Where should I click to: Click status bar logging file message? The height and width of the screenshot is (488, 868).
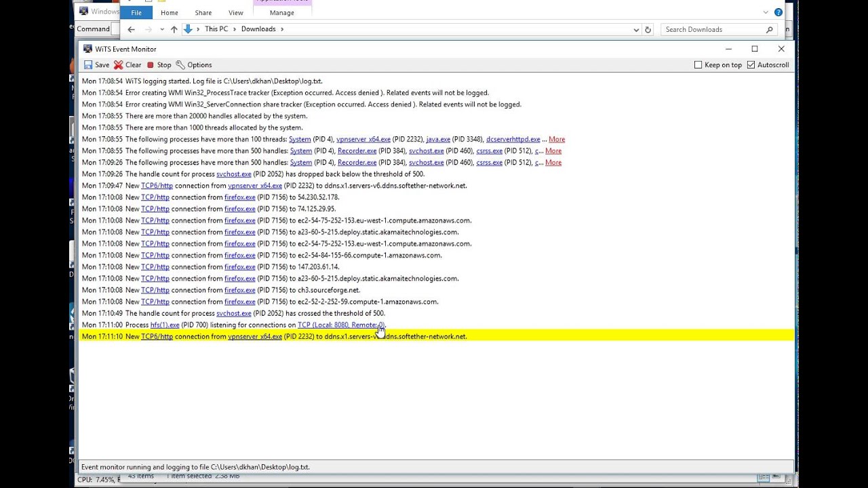point(195,467)
